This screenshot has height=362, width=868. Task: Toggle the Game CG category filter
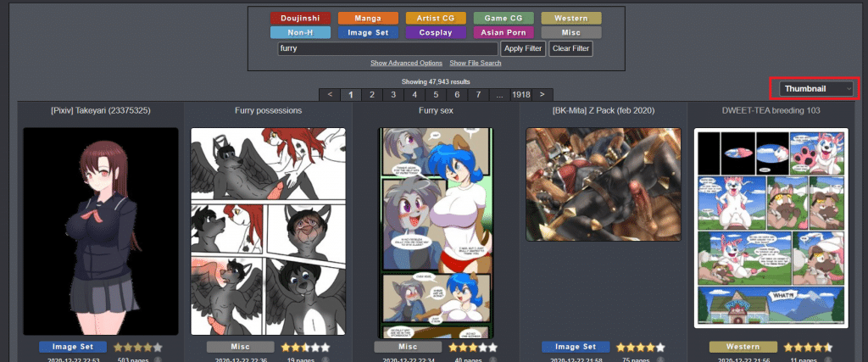[x=504, y=19]
